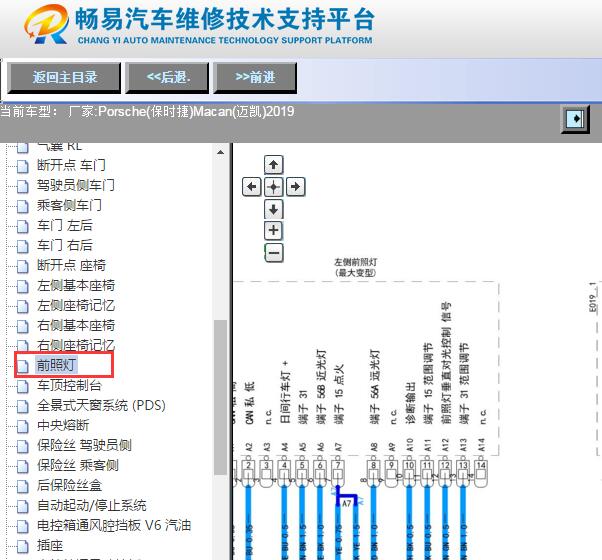Open the 驾驶员侧车门 tree item

click(76, 185)
